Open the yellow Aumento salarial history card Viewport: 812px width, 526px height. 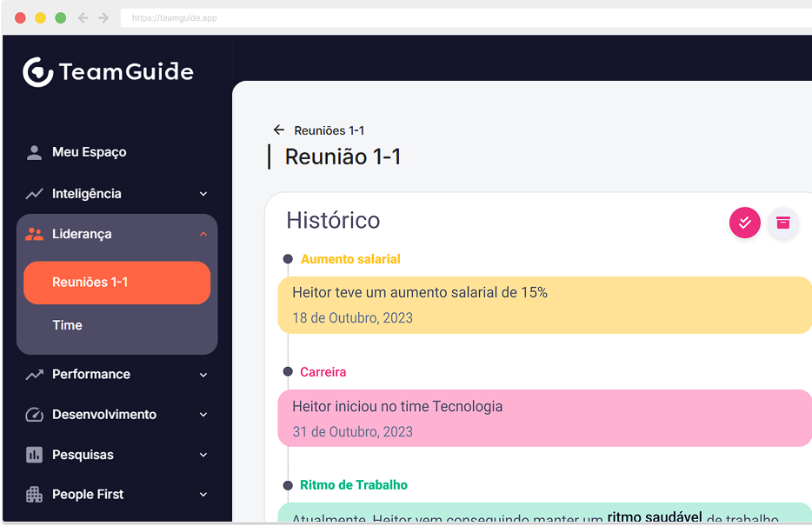coord(545,305)
